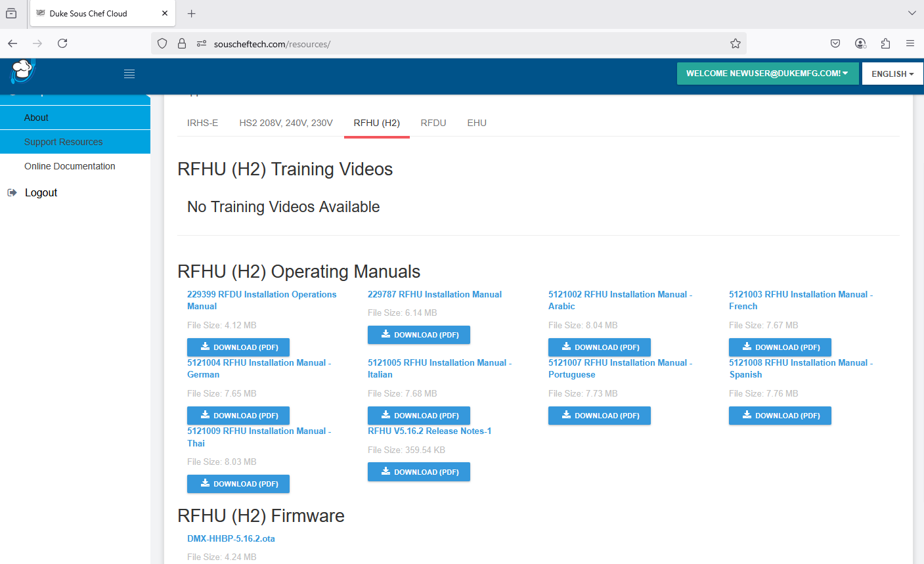Screen dimensions: 924x564
Task: Click the "File Size: 359.54 KB" text
Action: tap(407, 450)
